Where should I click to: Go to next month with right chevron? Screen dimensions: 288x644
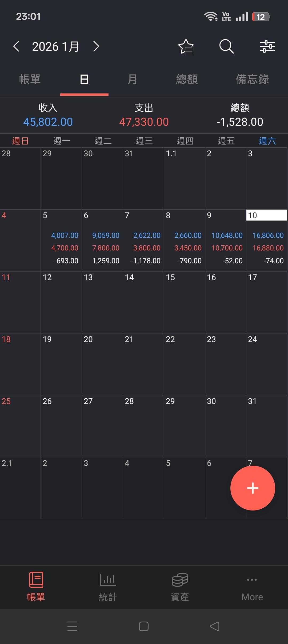[96, 46]
